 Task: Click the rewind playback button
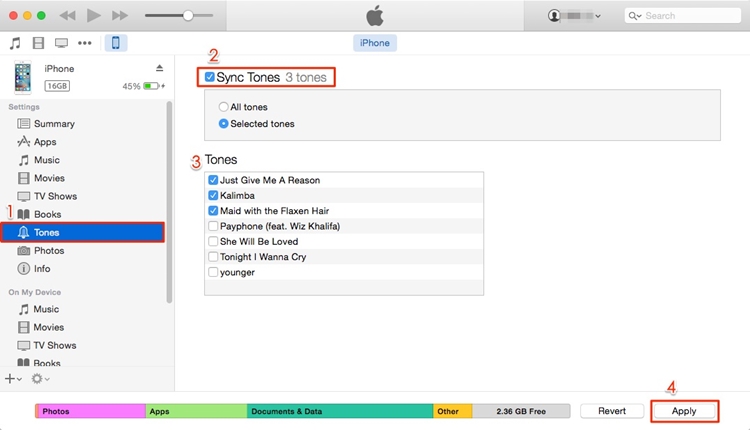[x=67, y=16]
